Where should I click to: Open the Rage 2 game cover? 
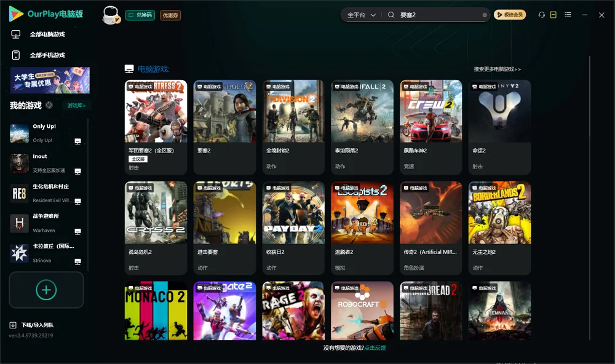click(x=293, y=311)
